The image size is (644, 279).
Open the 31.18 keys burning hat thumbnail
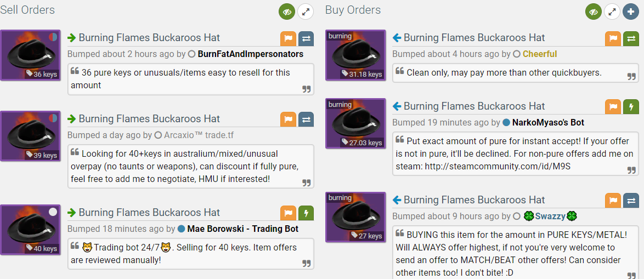point(355,55)
